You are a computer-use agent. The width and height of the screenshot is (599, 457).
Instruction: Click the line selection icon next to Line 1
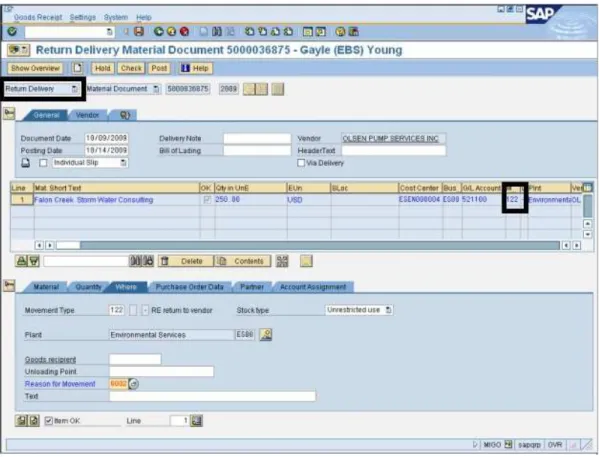coord(196,421)
